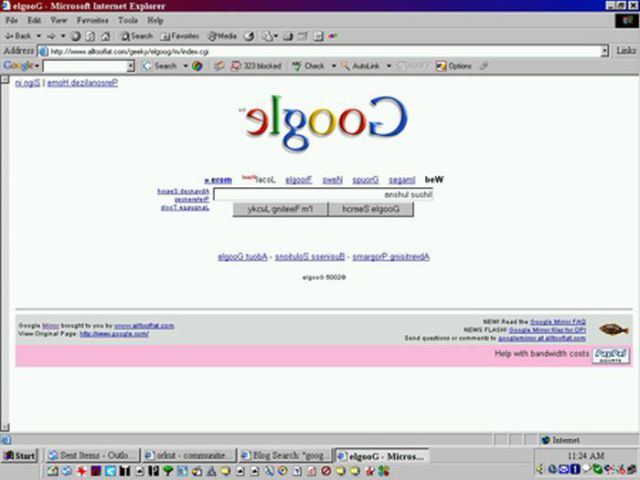The height and width of the screenshot is (480, 640).
Task: Click the Mail icon in IE toolbar
Action: [x=267, y=36]
